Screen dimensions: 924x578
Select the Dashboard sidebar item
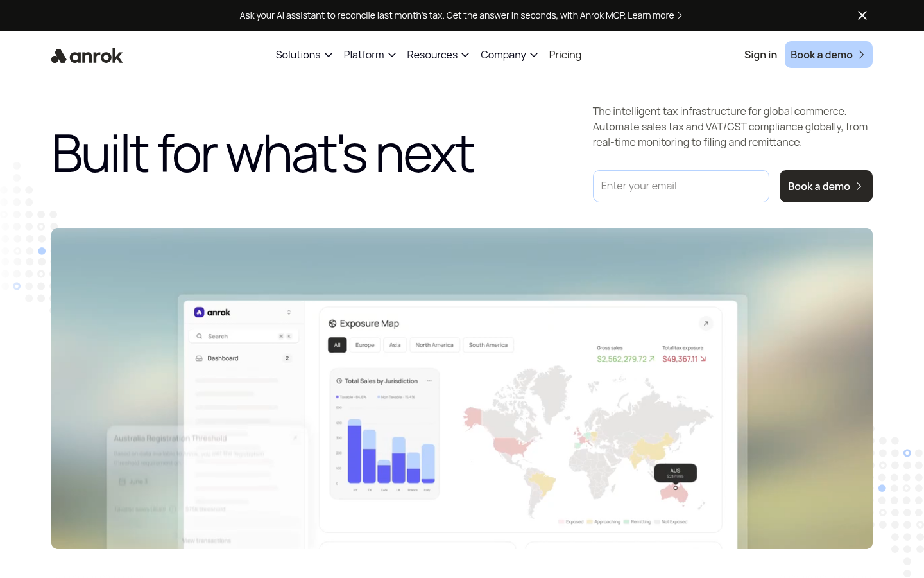tap(244, 358)
